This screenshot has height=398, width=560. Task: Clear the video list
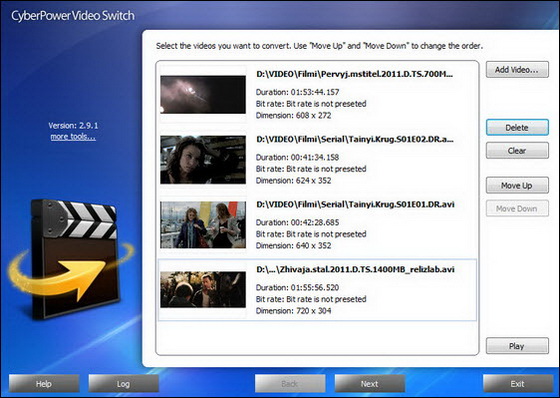click(x=517, y=151)
